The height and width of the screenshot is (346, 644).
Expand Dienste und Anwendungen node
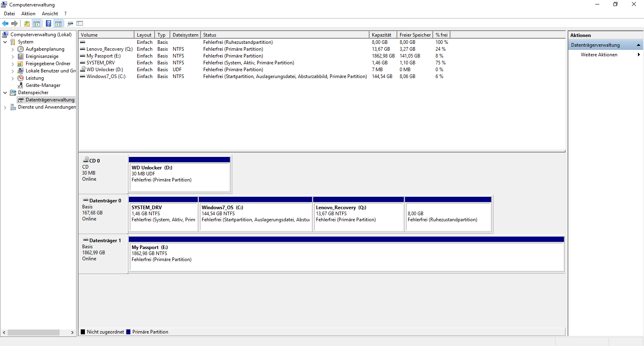[x=5, y=107]
